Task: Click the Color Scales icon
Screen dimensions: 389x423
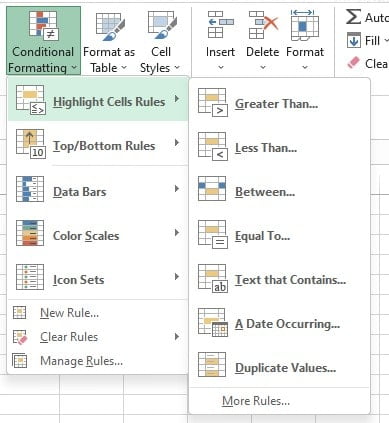Action: (x=30, y=233)
